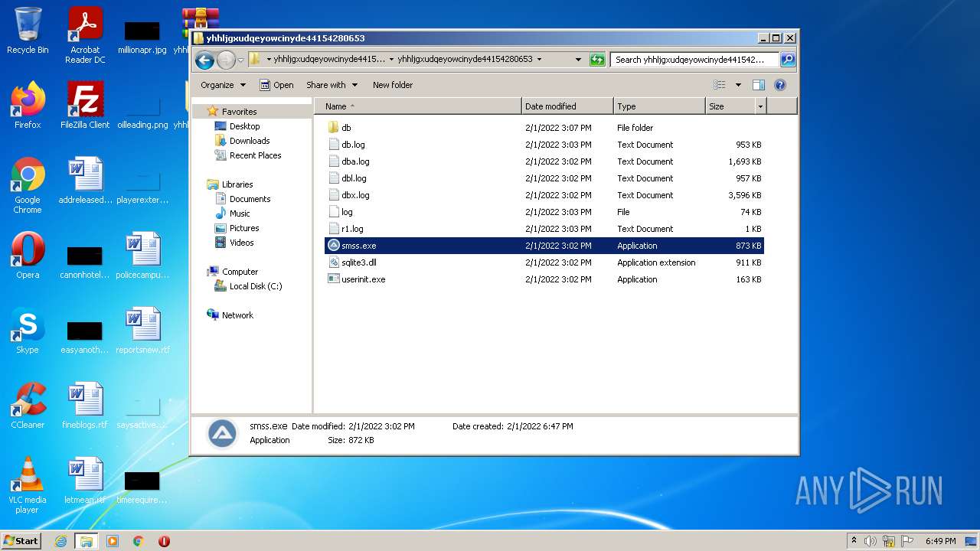
Task: Select the sqlite3.dll file icon
Action: pyautogui.click(x=333, y=262)
